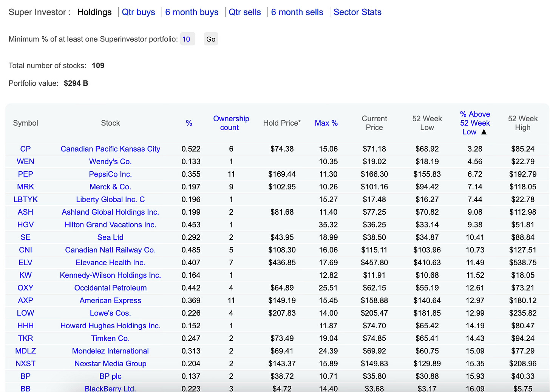Open the 6 month buys tab
The image size is (550, 392).
click(192, 12)
